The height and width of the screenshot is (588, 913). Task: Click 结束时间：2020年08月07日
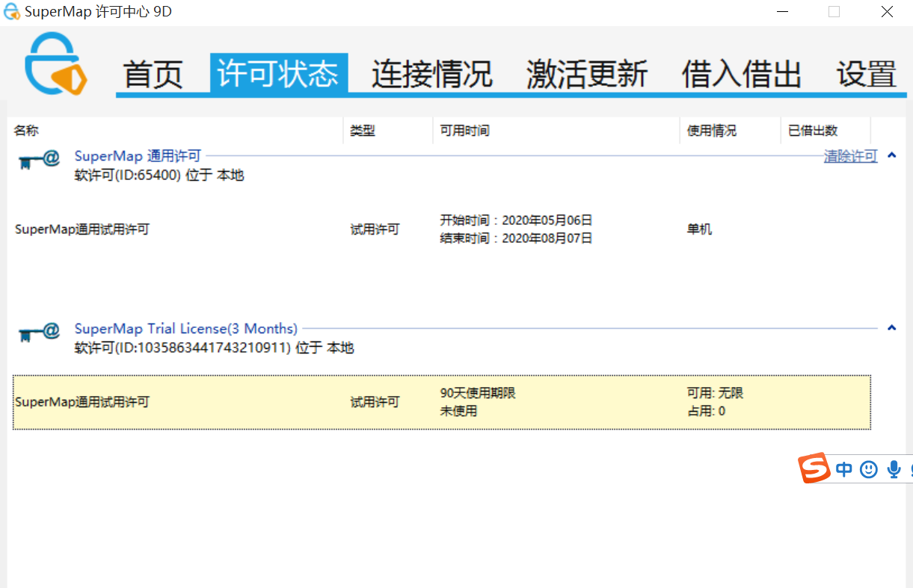(x=516, y=238)
